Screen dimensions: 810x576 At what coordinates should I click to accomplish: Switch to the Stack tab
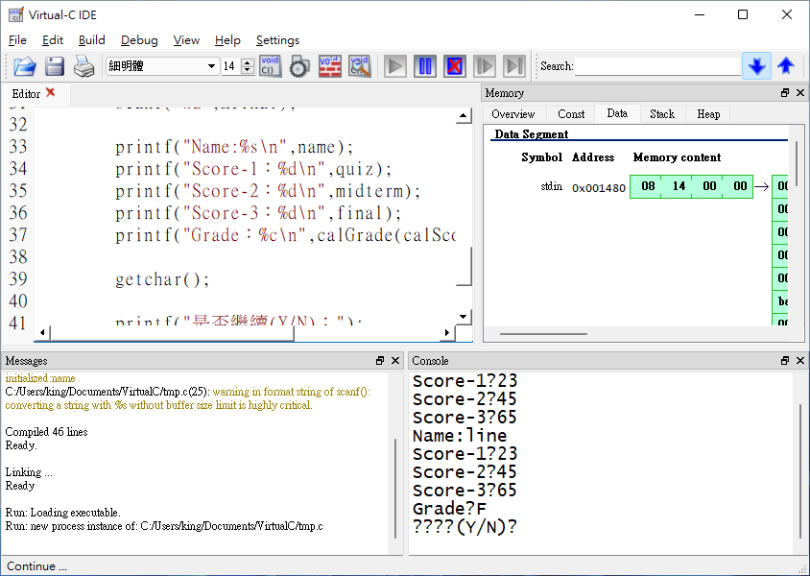[x=662, y=114]
